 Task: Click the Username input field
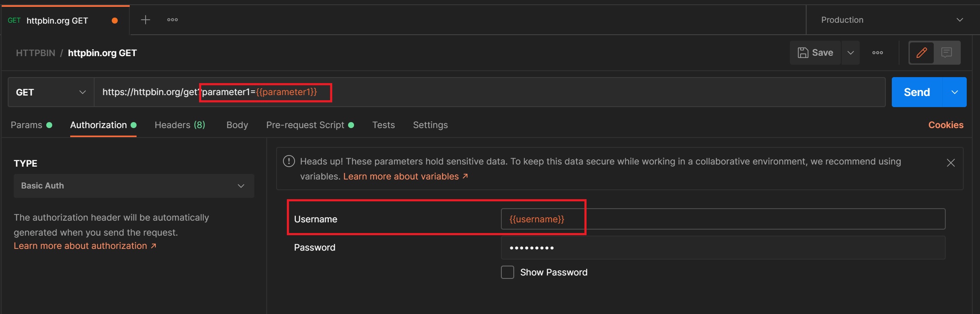point(722,219)
